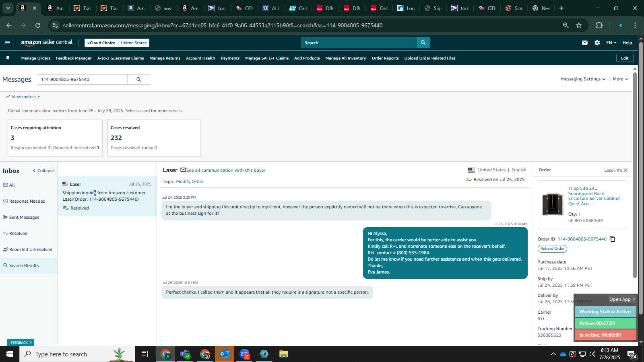This screenshot has height=362, width=644.
Task: Expand the More dropdown
Action: click(620, 79)
